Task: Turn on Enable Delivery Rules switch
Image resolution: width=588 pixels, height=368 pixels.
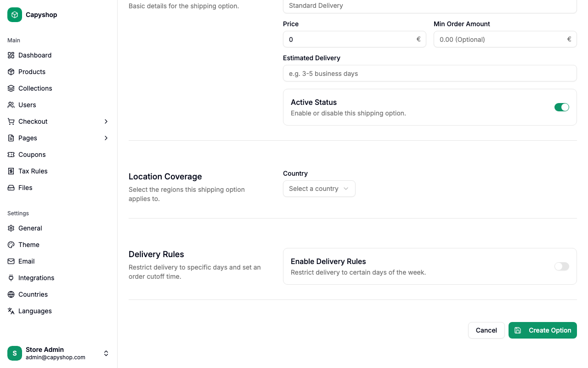Action: [562, 266]
